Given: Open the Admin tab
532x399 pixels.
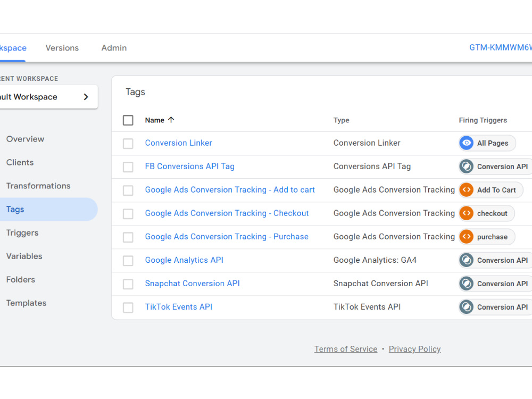Looking at the screenshot, I should [114, 48].
